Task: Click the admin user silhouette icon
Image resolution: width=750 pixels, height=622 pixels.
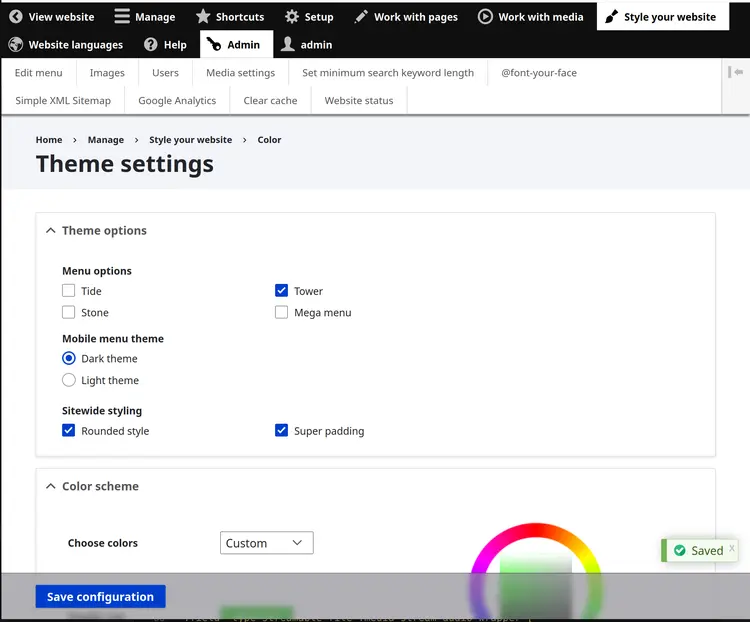Action: click(287, 44)
